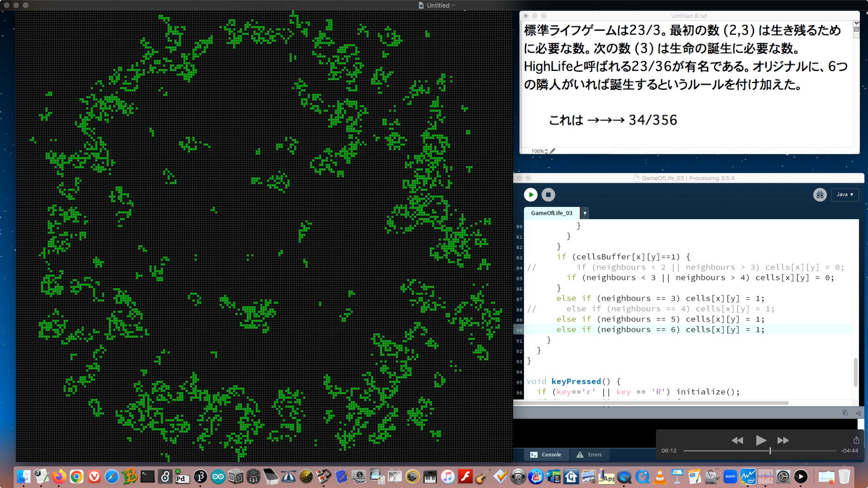Click the copy icon above the console
The image size is (868, 488).
845,413
